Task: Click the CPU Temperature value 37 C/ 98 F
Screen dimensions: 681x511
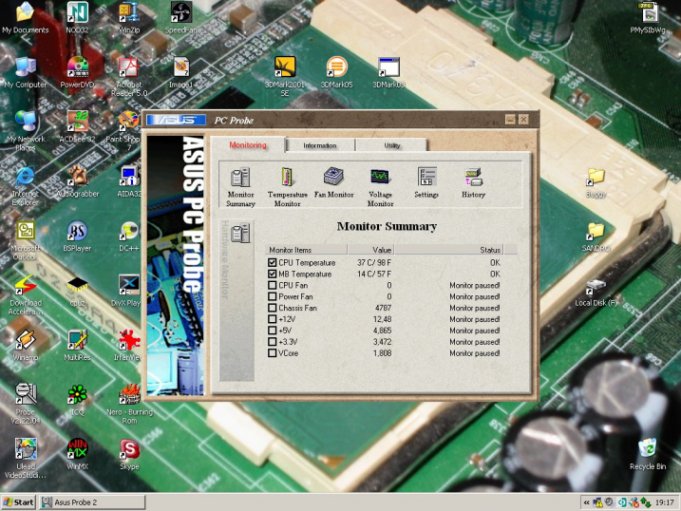Action: pyautogui.click(x=374, y=262)
